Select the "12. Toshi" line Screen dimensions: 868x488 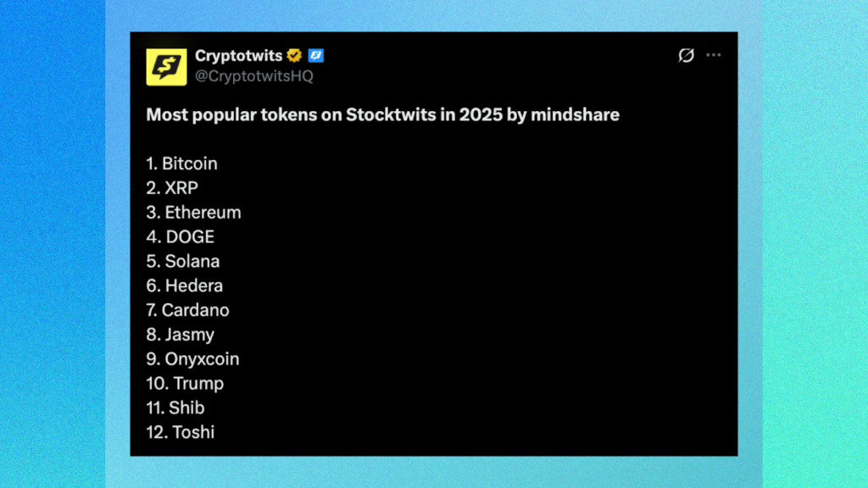point(181,432)
